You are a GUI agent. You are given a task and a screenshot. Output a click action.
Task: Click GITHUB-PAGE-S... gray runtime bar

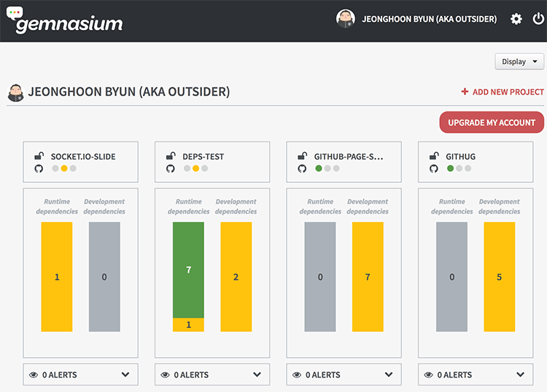(320, 277)
